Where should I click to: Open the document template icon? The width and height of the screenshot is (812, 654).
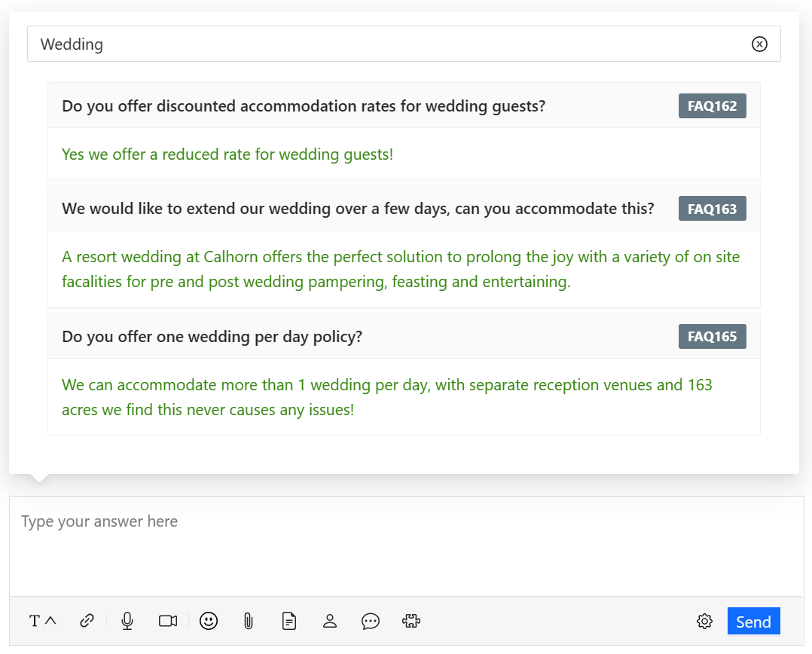pyautogui.click(x=288, y=621)
